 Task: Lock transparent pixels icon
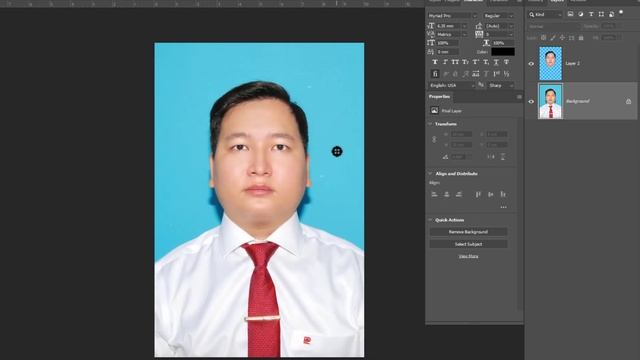544,38
